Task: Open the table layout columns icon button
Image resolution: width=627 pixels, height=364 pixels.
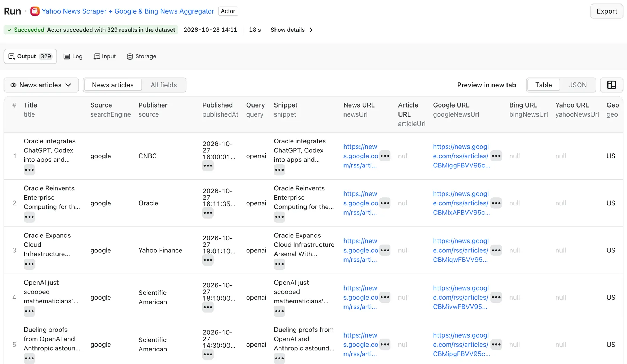Action: (x=611, y=85)
